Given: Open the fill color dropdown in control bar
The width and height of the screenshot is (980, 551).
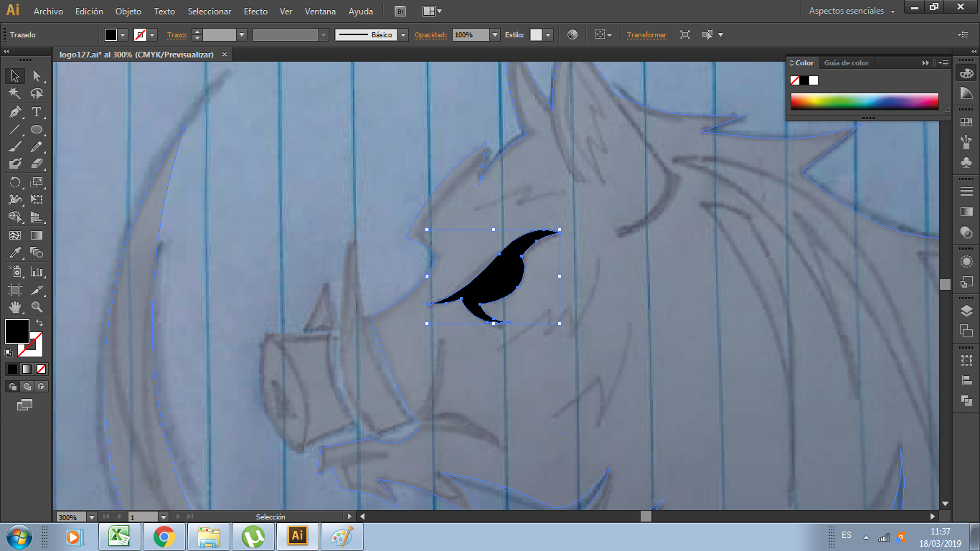Looking at the screenshot, I should pyautogui.click(x=123, y=34).
